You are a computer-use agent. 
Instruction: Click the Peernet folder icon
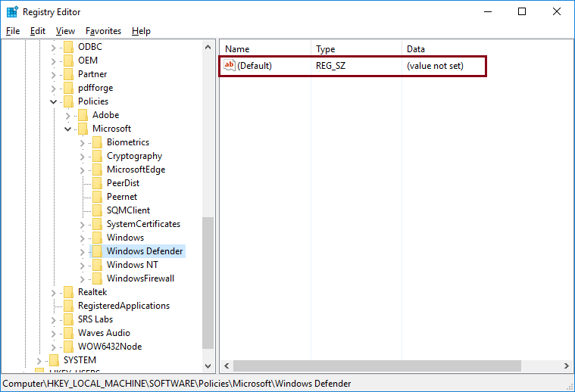coord(97,197)
